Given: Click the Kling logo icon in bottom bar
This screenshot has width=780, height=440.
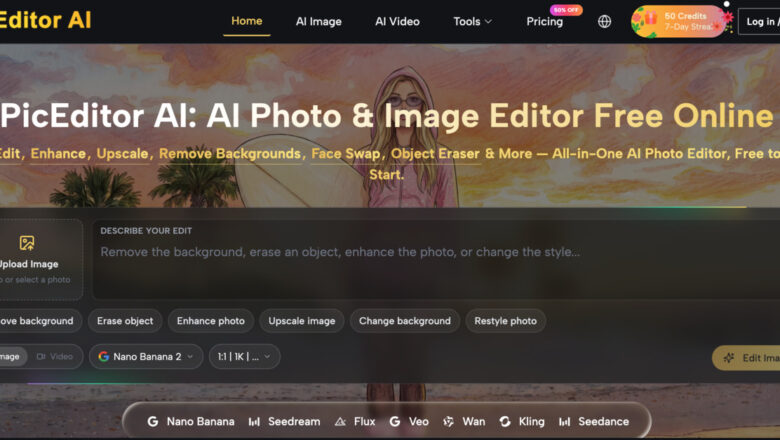Looking at the screenshot, I should [x=505, y=422].
